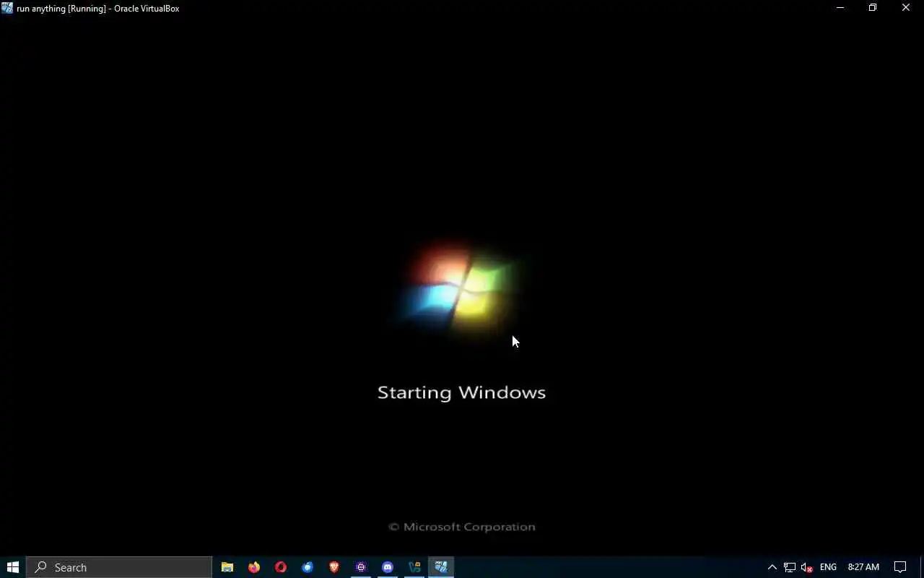Viewport: 924px width, 578px height.
Task: Open the network status tray icon
Action: (790, 567)
